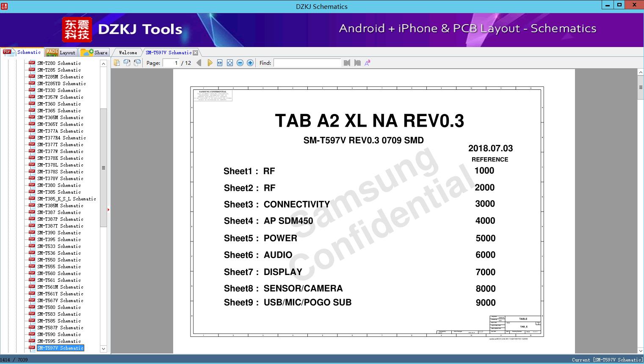
Task: Find next search match
Action: click(357, 63)
